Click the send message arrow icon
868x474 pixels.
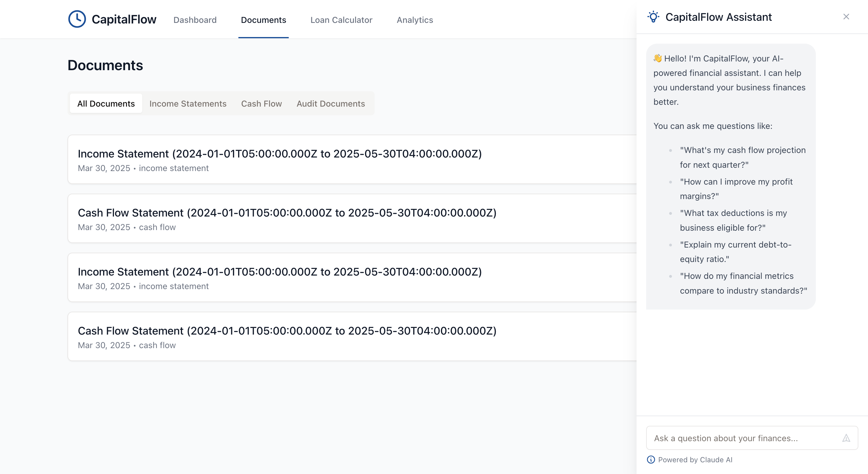846,438
